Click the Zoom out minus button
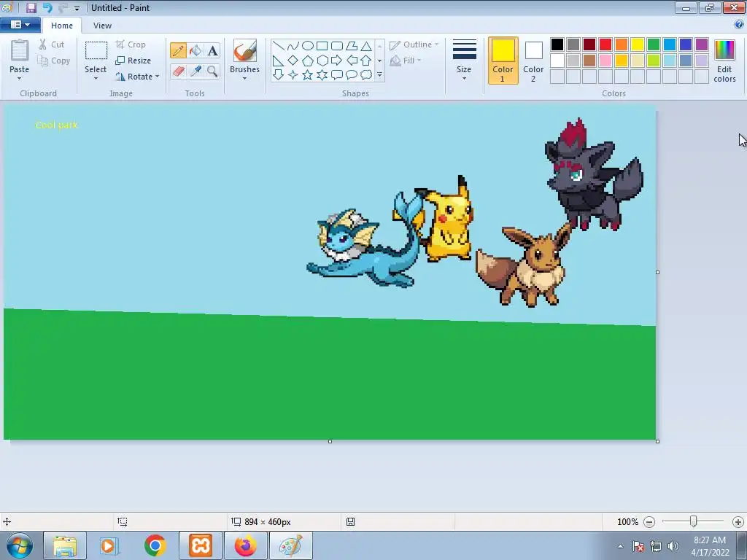Viewport: 747px width, 560px height. (x=649, y=522)
